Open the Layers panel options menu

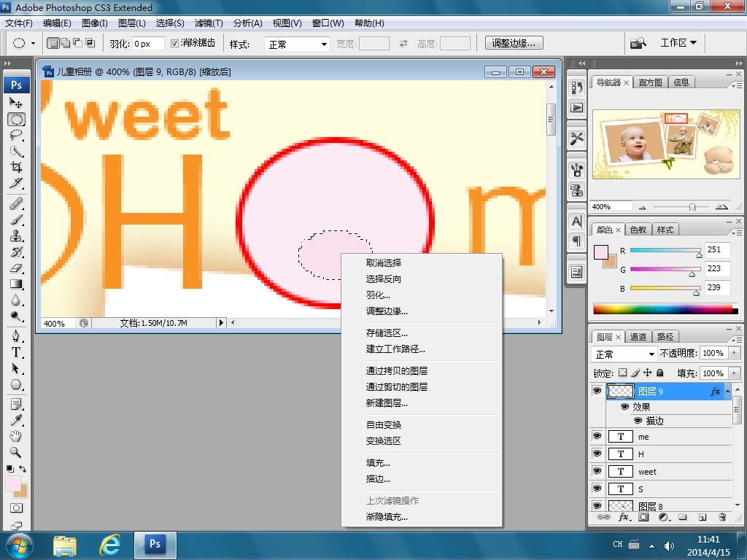click(737, 340)
